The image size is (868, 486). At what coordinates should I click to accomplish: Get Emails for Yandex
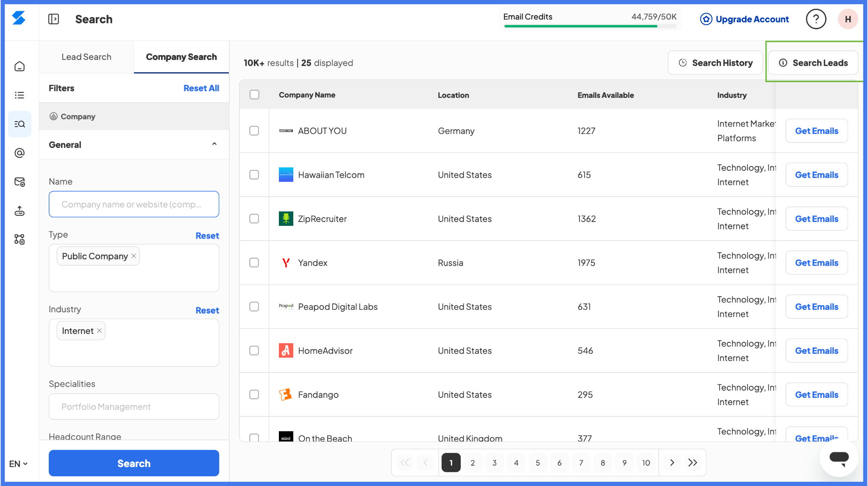(817, 263)
